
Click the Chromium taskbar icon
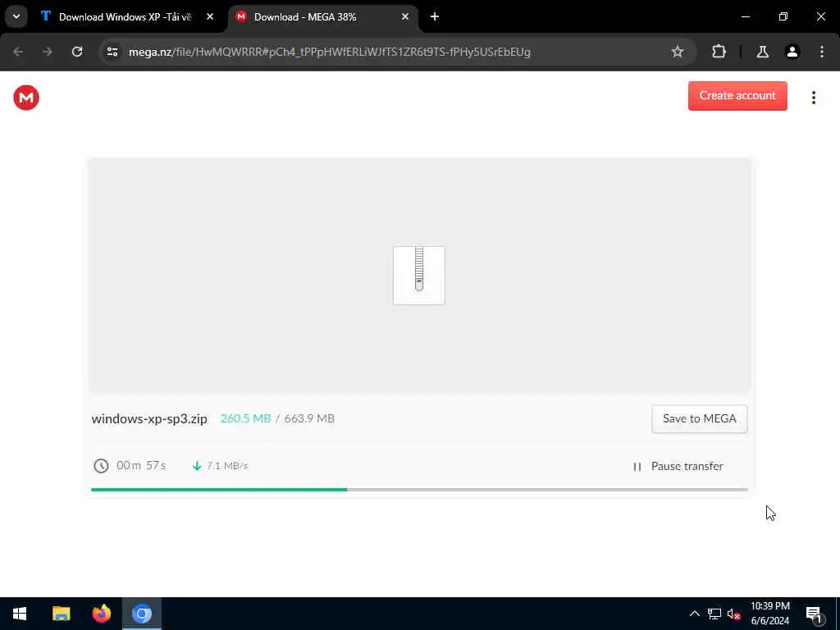pyautogui.click(x=142, y=614)
